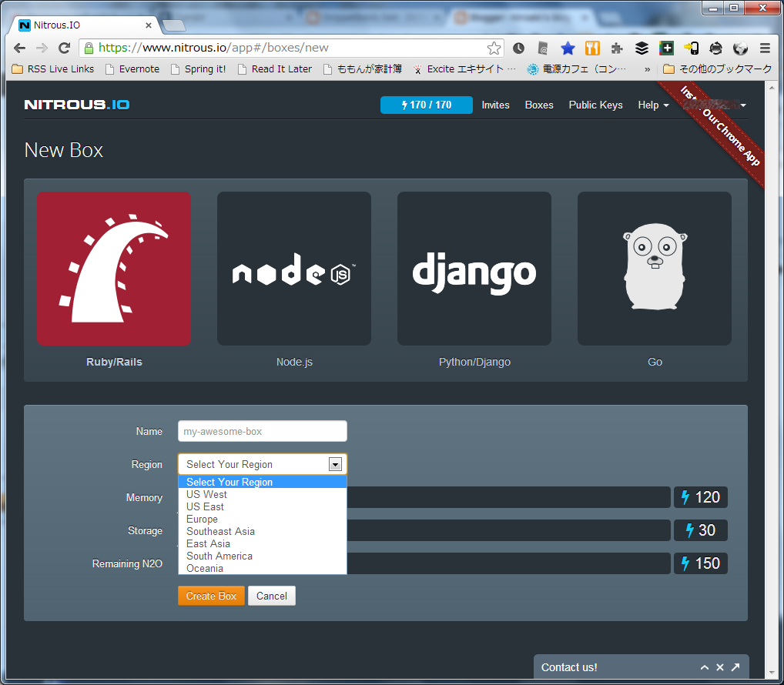Expand the blurred user account dropdown
This screenshot has width=784, height=685.
[x=715, y=105]
